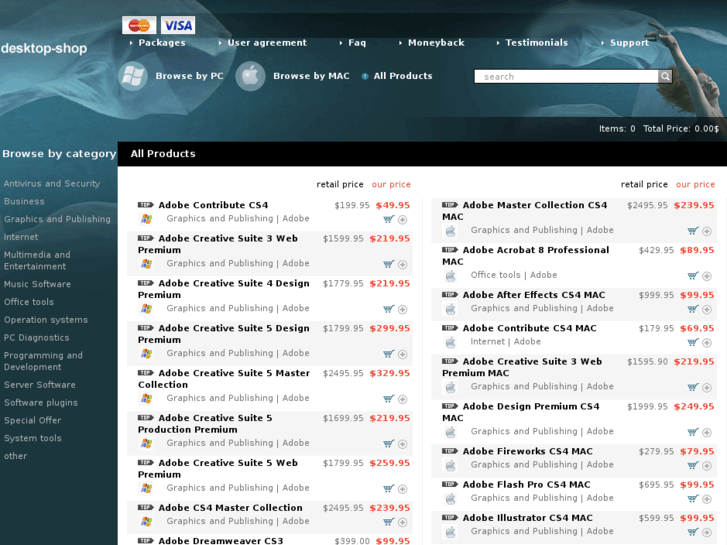The height and width of the screenshot is (545, 727).
Task: Add Adobe Creative Suite 5 Web Premium to cart
Action: (x=389, y=489)
